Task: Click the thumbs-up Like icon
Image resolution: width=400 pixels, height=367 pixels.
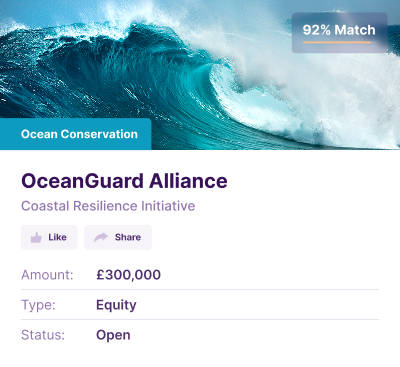Action: point(36,238)
